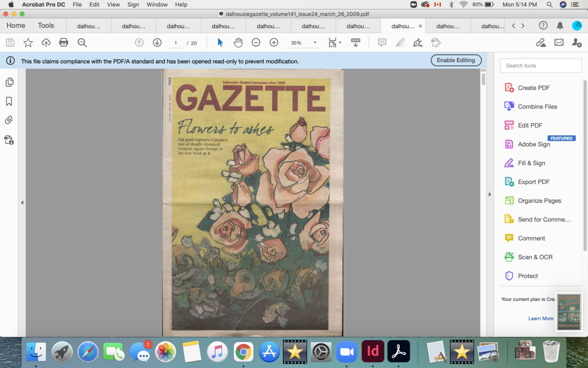Switch to the Home tab
Screen dimensions: 588x368
coord(16,26)
